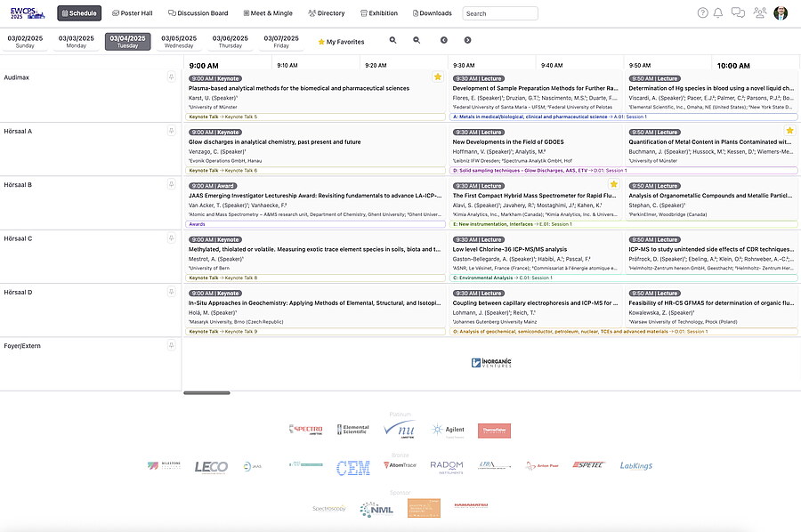Click the AtomTrace sponsor logo
Image resolution: width=801 pixels, height=532 pixels.
tap(400, 465)
